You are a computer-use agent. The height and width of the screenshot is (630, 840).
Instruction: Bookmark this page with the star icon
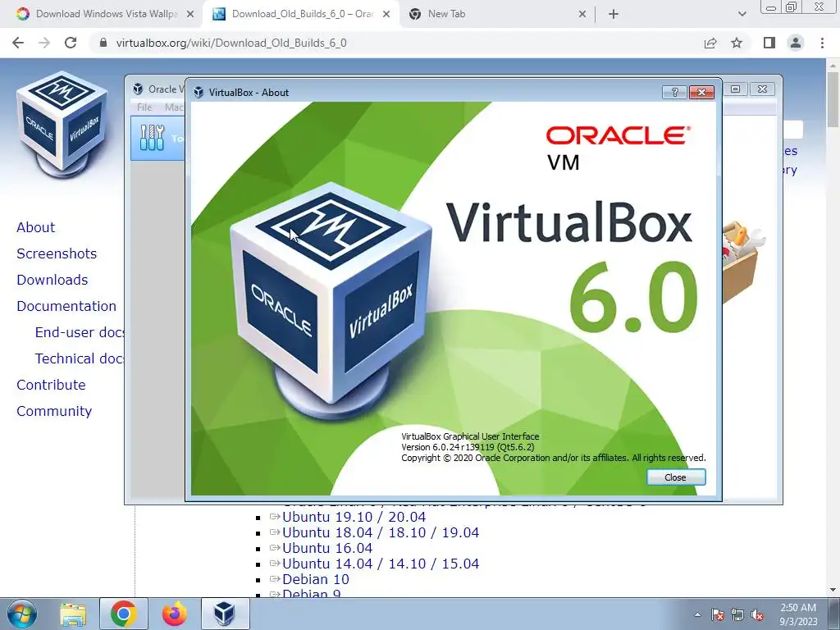pos(737,43)
